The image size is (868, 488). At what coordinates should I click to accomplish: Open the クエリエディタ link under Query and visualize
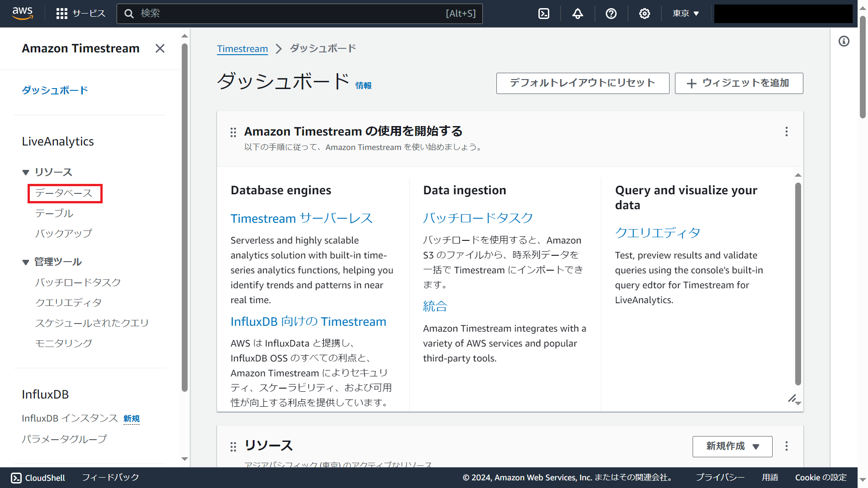click(x=657, y=233)
